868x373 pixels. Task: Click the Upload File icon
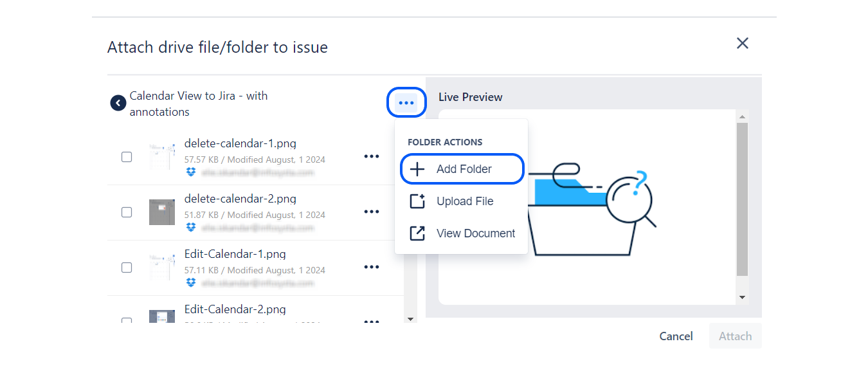tap(417, 201)
